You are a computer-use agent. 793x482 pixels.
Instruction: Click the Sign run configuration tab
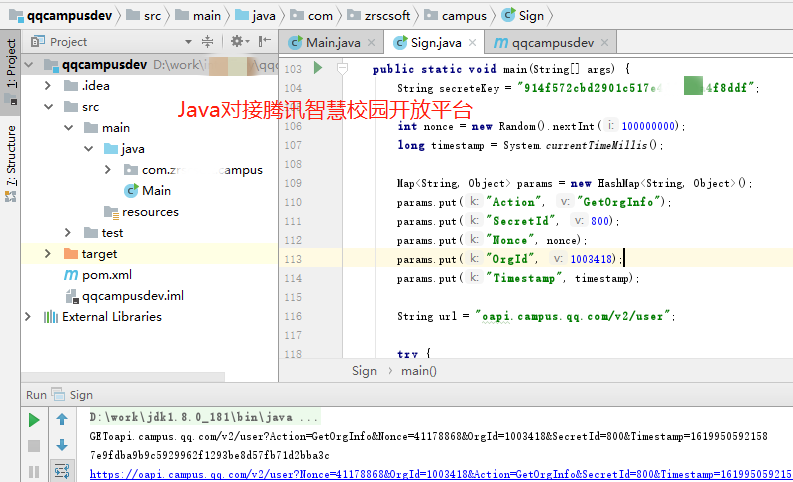73,395
